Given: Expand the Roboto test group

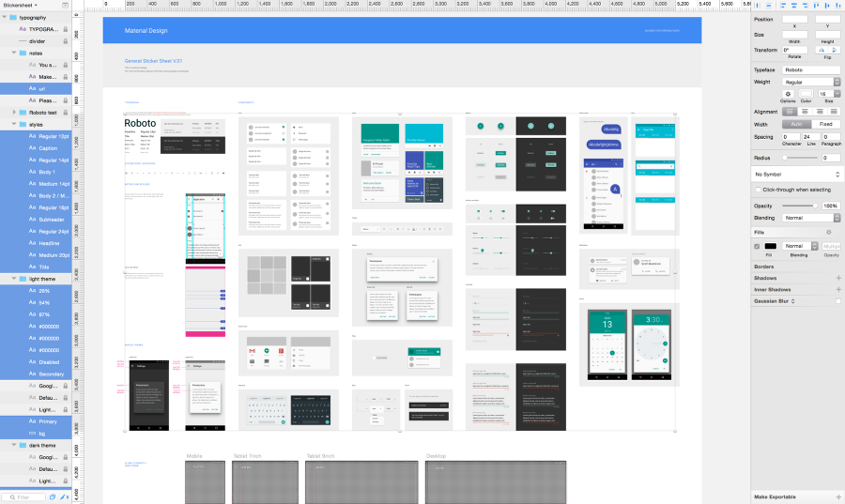Looking at the screenshot, I should tap(14, 113).
